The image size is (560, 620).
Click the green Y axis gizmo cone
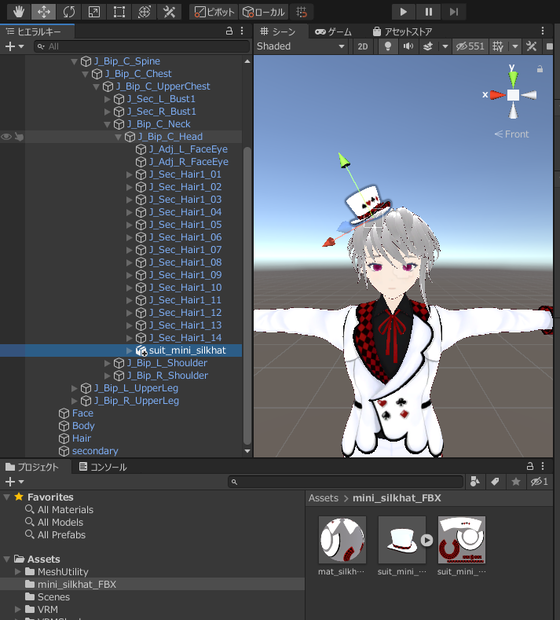[x=513, y=77]
